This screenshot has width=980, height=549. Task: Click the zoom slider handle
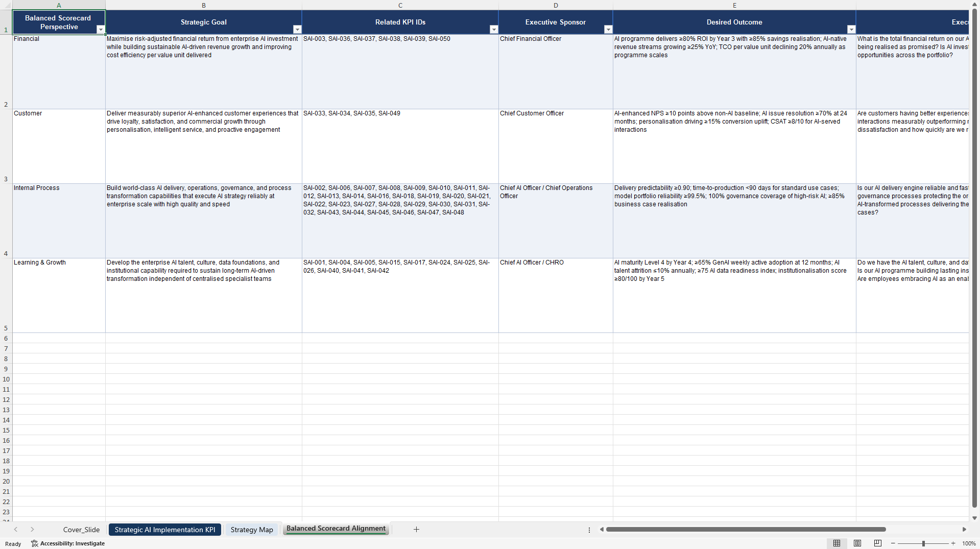[x=923, y=543]
